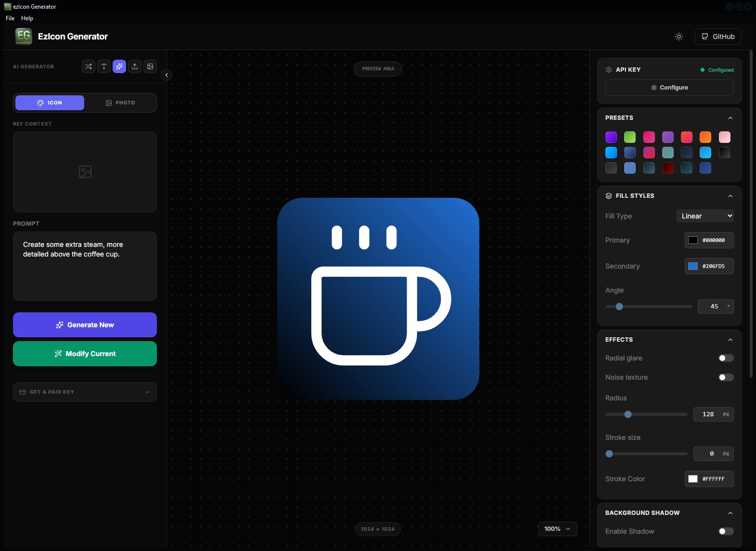Click the shuffle random generator icon

click(89, 66)
